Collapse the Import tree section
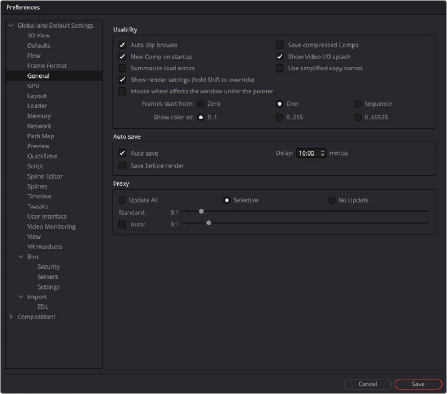 click(21, 297)
